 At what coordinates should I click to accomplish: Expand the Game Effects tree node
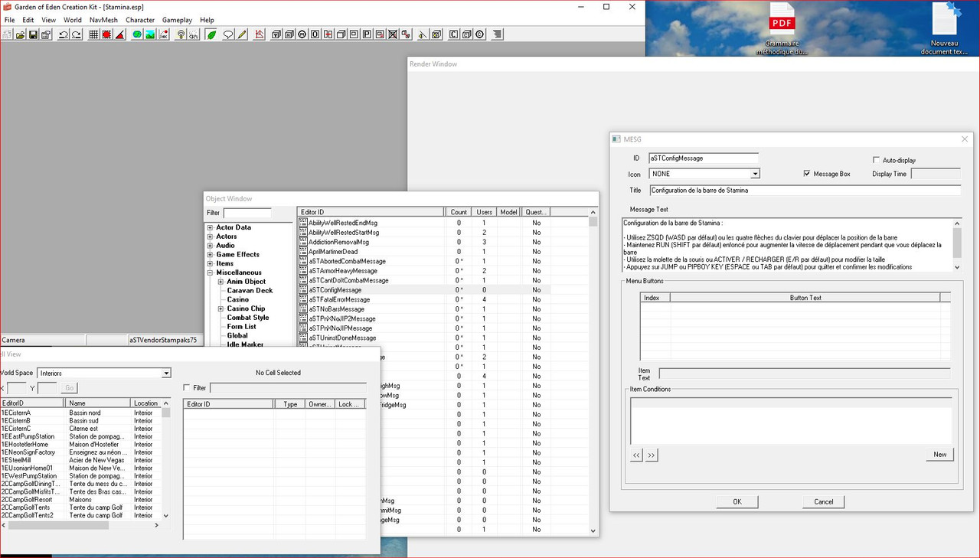tap(210, 255)
